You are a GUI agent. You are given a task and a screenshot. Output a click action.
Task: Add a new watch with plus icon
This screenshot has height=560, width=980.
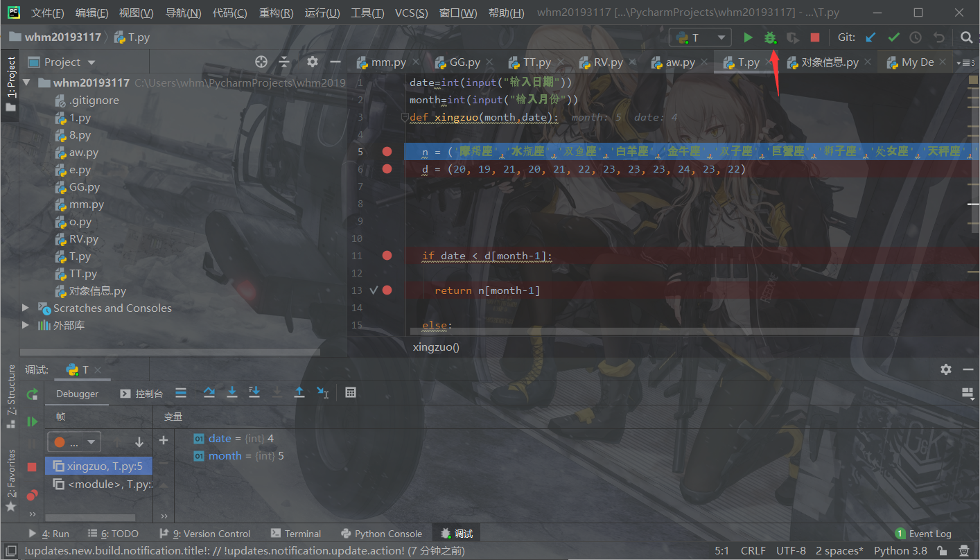tap(164, 440)
